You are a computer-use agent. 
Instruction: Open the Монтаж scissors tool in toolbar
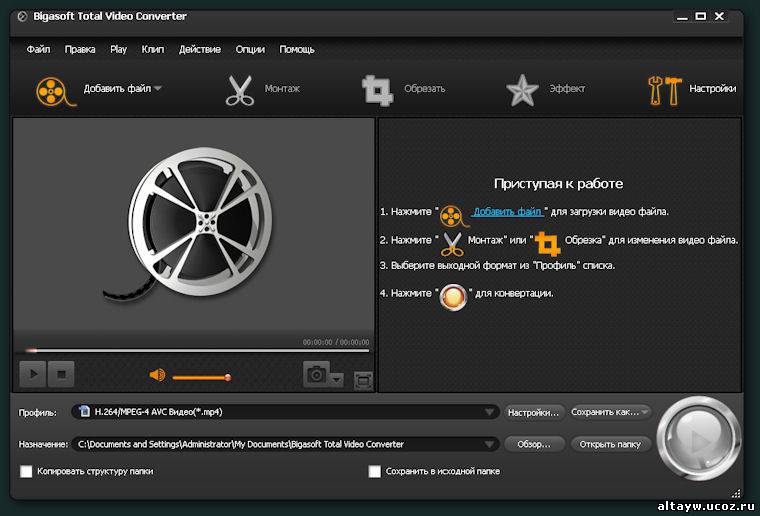(x=240, y=91)
